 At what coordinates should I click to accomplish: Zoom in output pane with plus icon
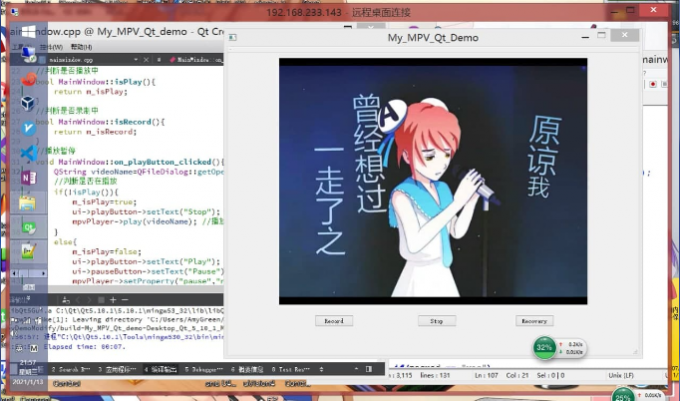[113, 300]
